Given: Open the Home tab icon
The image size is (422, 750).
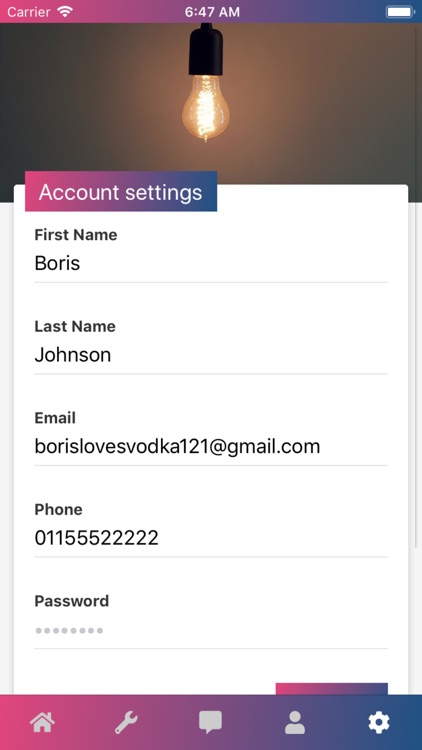Looking at the screenshot, I should pos(42,722).
